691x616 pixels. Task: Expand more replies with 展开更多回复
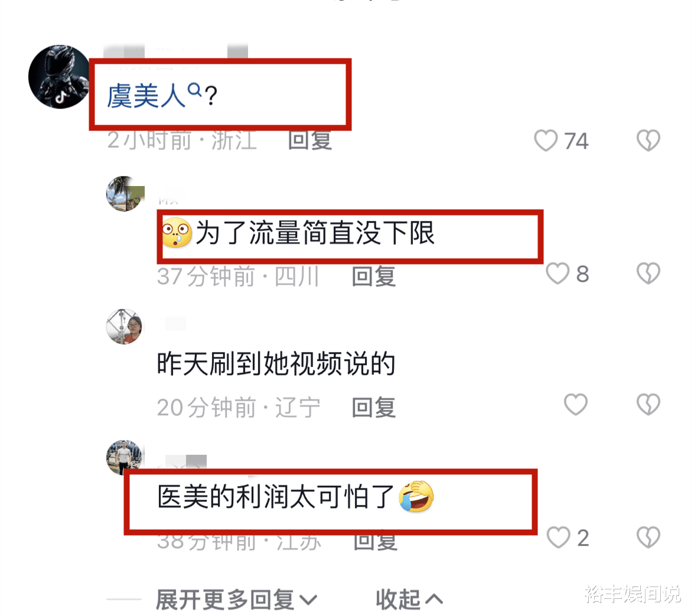pos(237,599)
